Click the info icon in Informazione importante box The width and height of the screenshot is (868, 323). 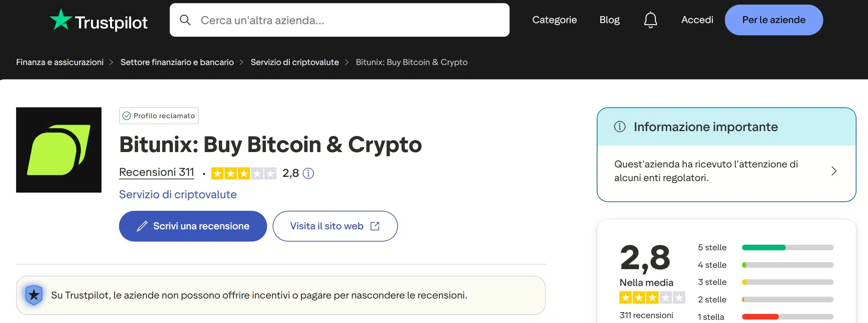tap(620, 127)
